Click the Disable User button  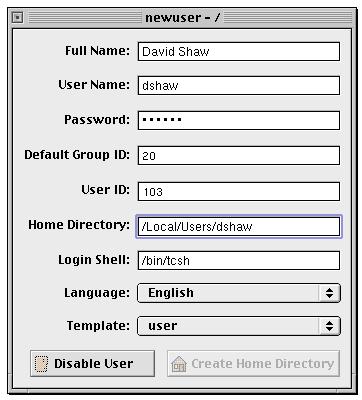[92, 364]
